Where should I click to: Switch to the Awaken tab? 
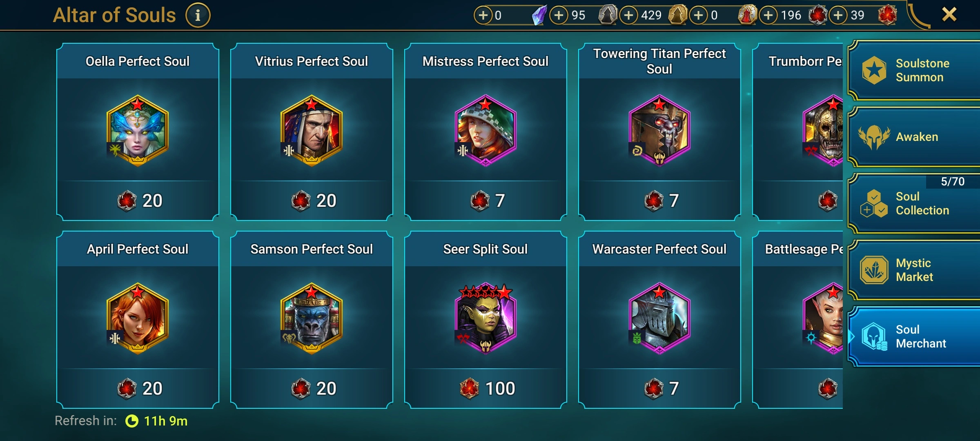point(914,137)
